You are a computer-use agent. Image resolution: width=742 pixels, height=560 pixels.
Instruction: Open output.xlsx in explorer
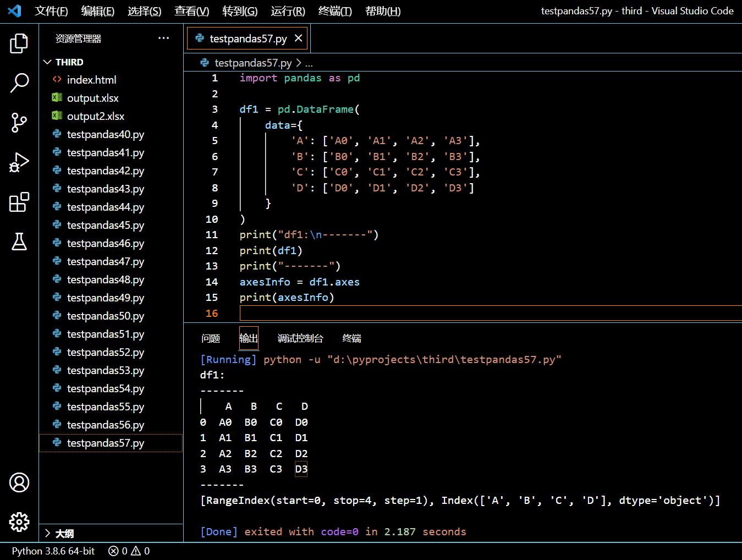[x=111, y=98]
